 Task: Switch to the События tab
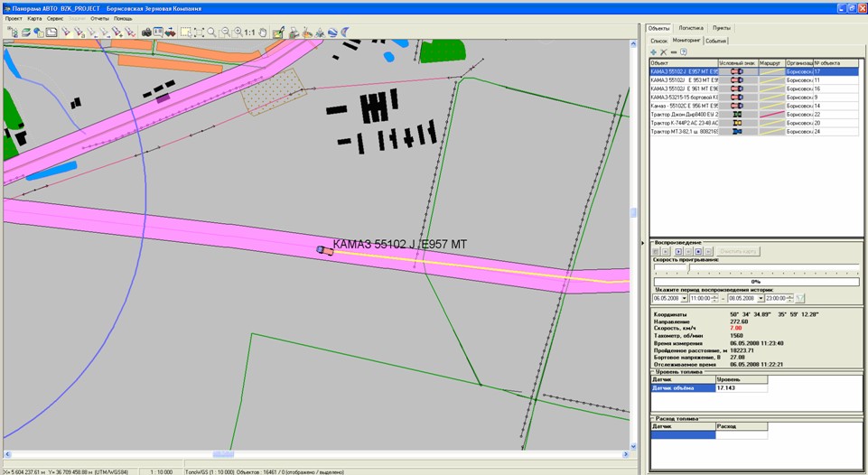pyautogui.click(x=716, y=41)
